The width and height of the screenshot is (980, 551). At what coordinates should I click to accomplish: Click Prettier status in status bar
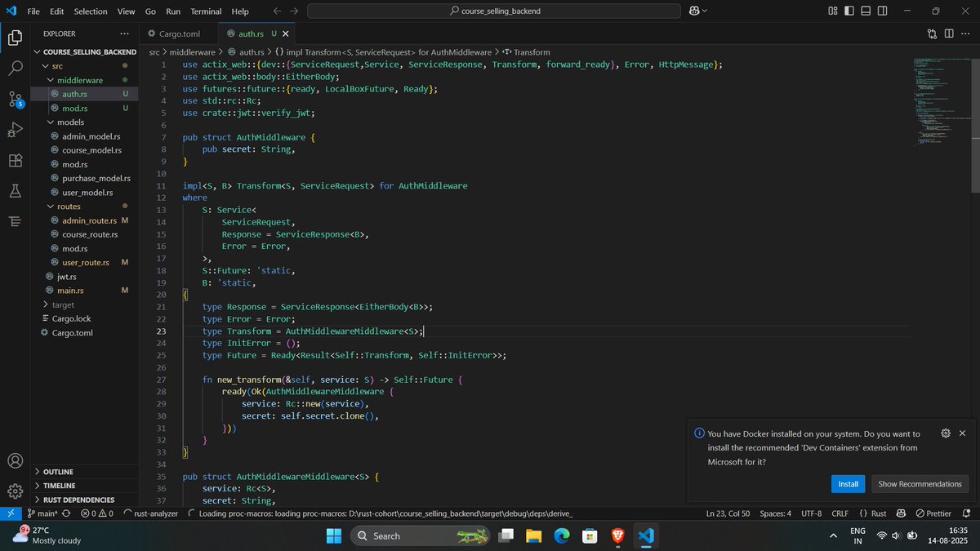coord(933,513)
